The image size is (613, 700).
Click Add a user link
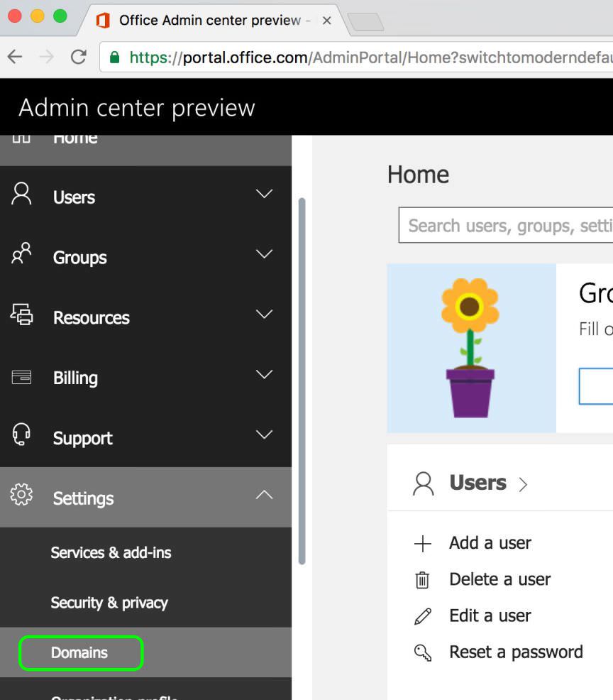point(490,543)
